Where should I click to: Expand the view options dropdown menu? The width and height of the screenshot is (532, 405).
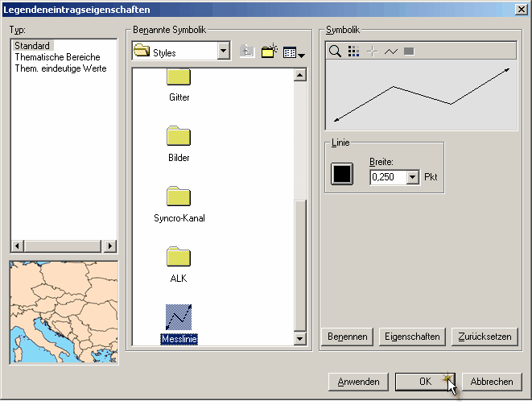[x=294, y=53]
